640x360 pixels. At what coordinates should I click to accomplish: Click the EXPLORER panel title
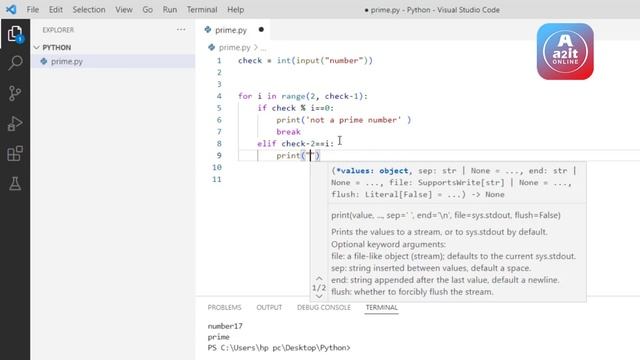click(x=58, y=30)
